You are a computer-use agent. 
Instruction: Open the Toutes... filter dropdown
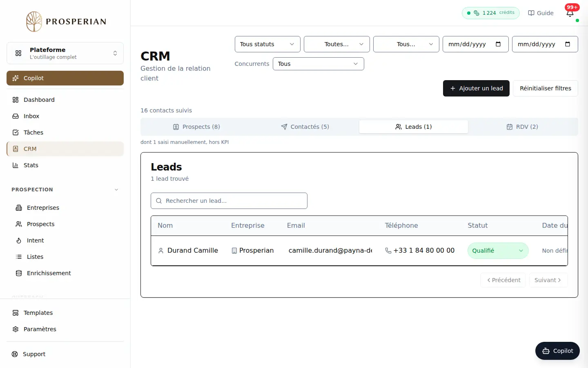[x=337, y=44]
